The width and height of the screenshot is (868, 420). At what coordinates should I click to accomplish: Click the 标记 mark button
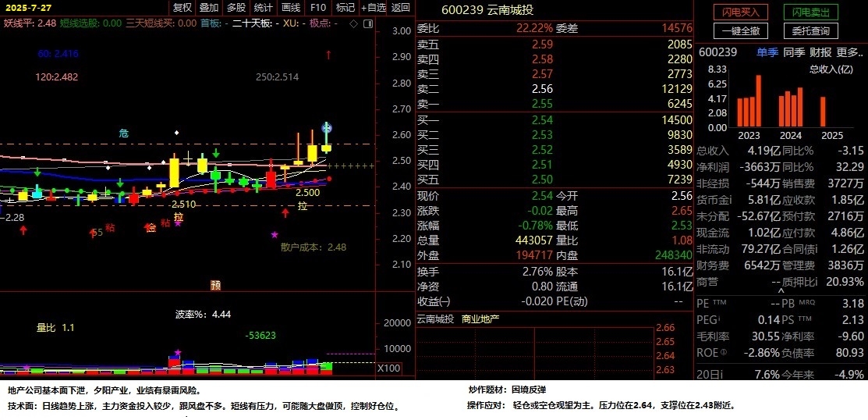tap(345, 7)
